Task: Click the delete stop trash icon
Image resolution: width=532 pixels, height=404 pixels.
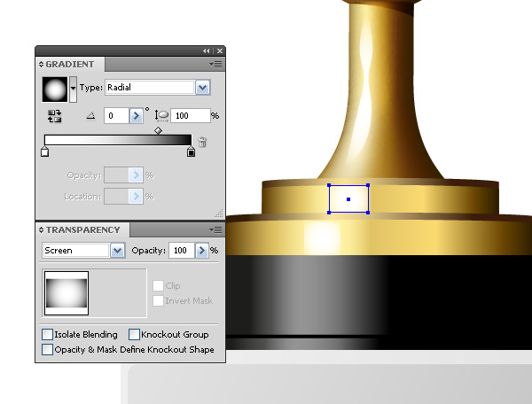Action: [x=202, y=142]
